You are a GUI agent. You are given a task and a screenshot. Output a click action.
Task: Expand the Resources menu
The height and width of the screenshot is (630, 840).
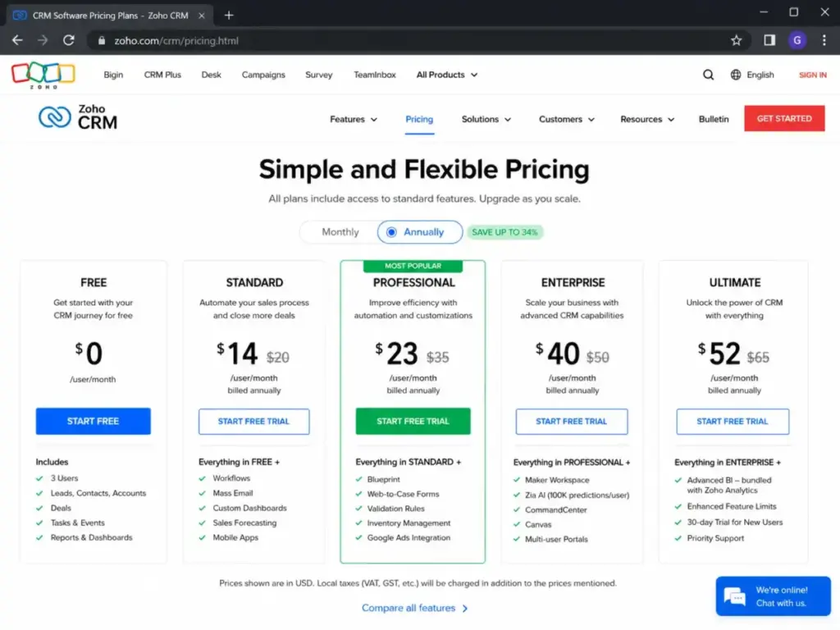(647, 119)
